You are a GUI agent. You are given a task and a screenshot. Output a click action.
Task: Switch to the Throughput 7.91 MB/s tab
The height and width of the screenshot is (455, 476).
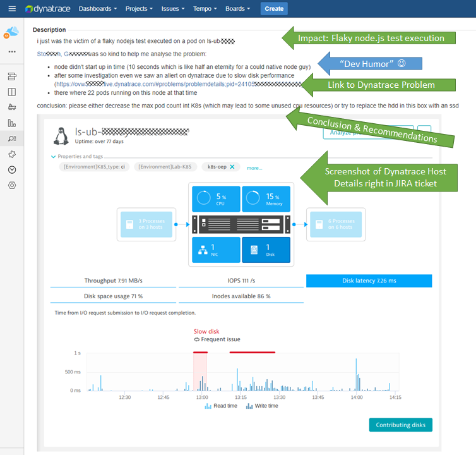coord(113,281)
